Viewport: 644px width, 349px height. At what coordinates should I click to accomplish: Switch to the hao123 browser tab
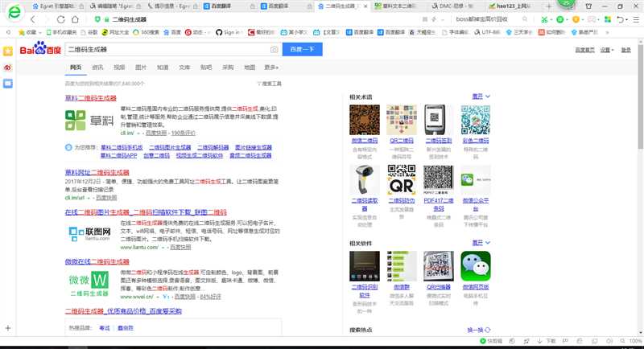511,6
